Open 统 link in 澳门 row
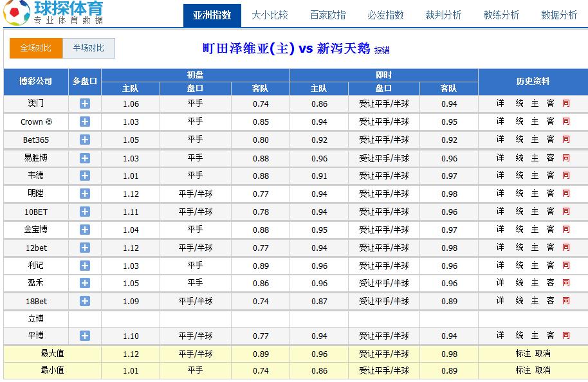588x382 pixels. pyautogui.click(x=519, y=103)
